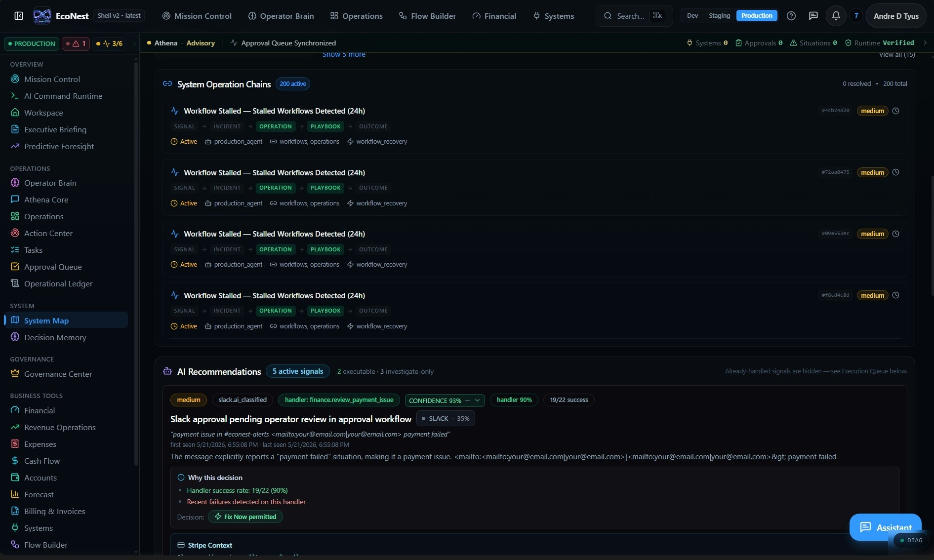The image size is (934, 560).
Task: Open the Andre D Tyus user menu
Action: 896,16
